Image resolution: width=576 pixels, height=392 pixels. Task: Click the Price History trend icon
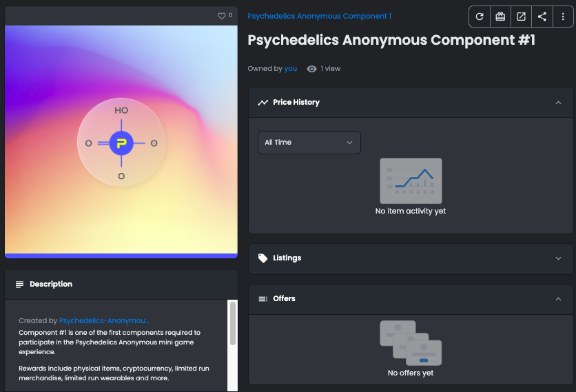[x=263, y=103]
